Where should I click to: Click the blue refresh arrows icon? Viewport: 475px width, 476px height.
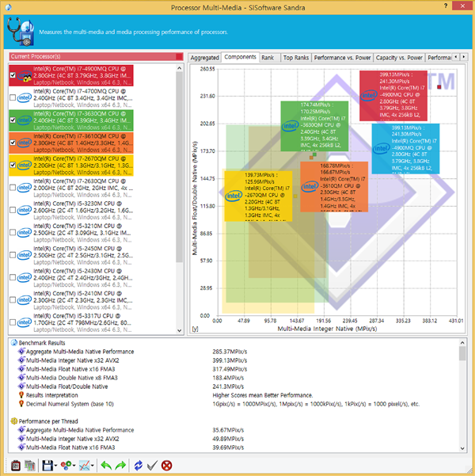click(139, 466)
